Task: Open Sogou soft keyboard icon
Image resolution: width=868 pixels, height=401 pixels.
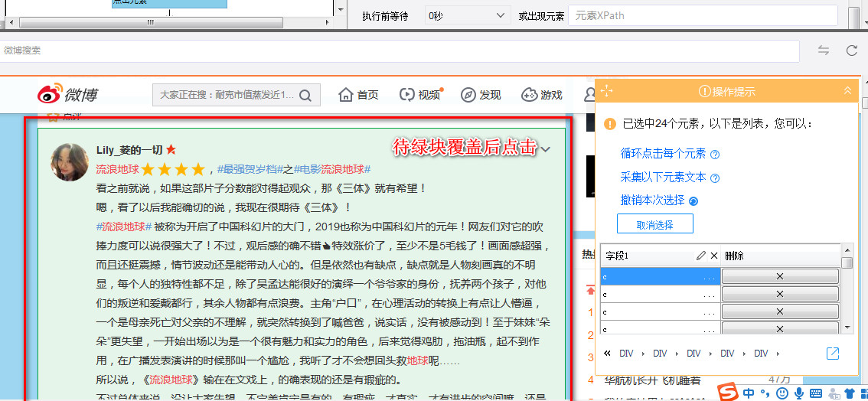Action: click(x=815, y=393)
